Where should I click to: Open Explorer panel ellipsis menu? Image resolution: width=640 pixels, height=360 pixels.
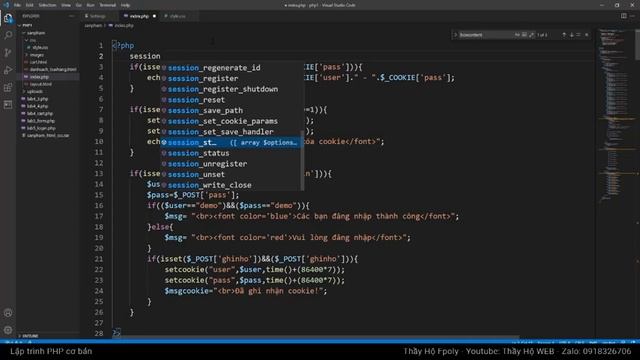[x=72, y=16]
